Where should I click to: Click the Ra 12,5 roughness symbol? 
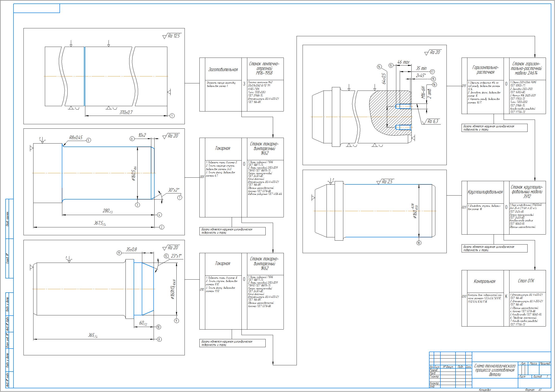(174, 36)
